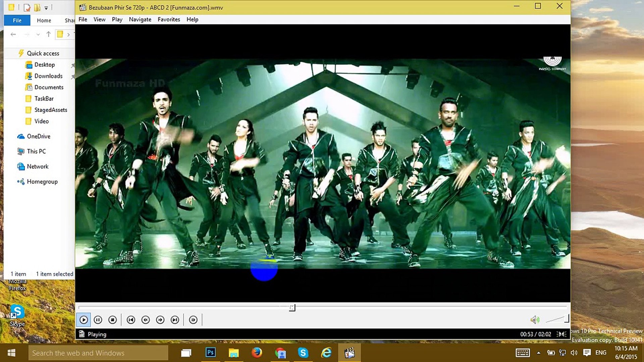The height and width of the screenshot is (362, 644).
Task: Skip back to the previous chapter
Action: point(131,320)
